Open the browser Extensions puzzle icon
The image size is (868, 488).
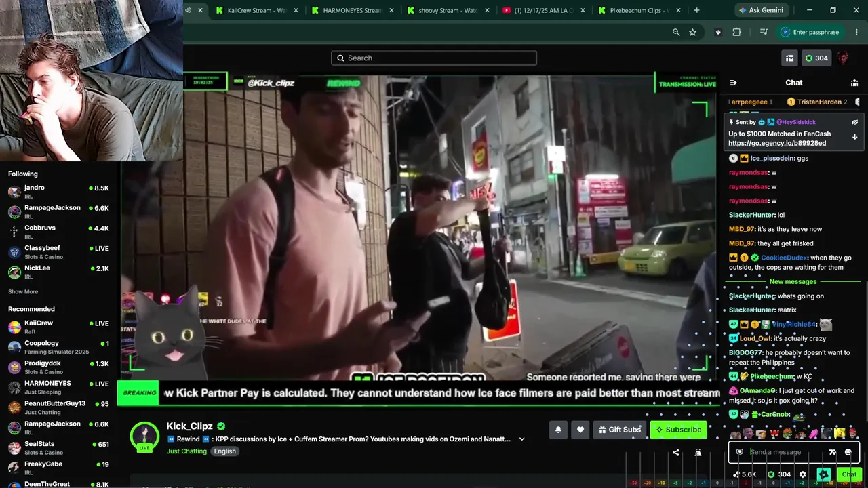(737, 32)
